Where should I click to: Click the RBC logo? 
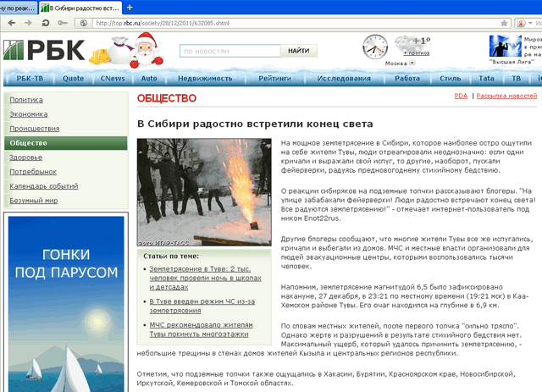44,50
